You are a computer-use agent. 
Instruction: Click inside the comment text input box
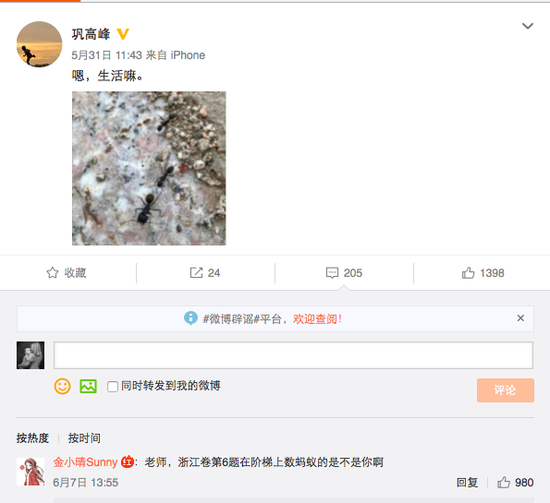pyautogui.click(x=293, y=355)
